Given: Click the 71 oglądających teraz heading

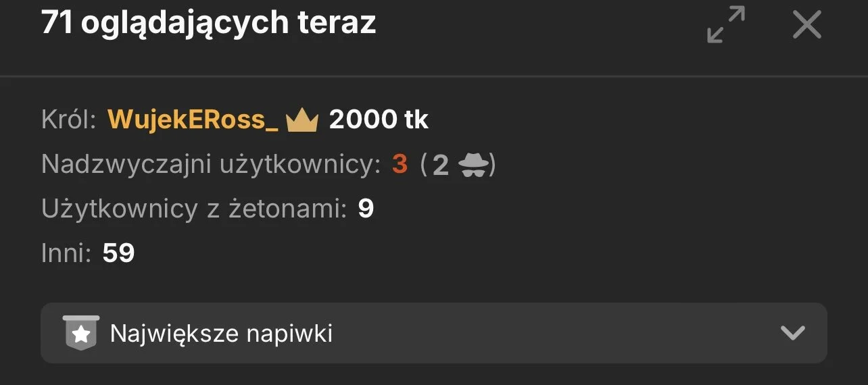Looking at the screenshot, I should [x=208, y=24].
